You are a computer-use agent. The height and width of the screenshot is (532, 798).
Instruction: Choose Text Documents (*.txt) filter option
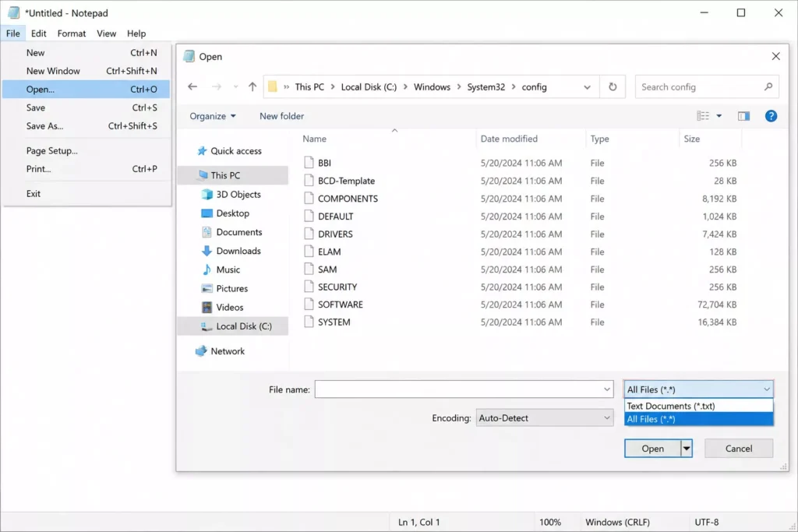tap(698, 406)
